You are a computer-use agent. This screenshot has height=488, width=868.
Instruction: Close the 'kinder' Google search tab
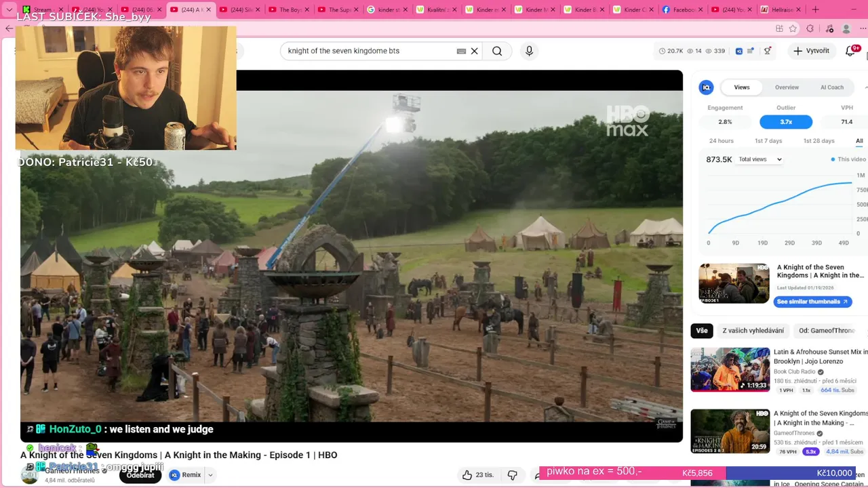[x=405, y=9]
